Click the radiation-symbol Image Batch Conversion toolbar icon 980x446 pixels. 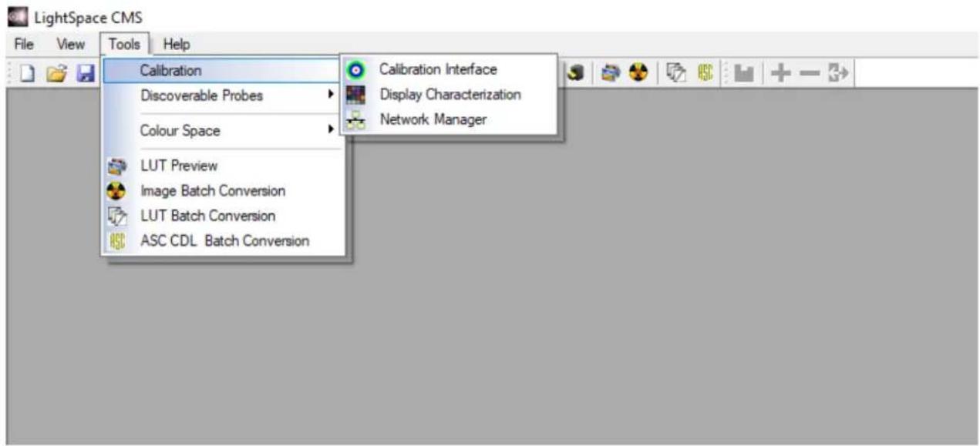[637, 72]
